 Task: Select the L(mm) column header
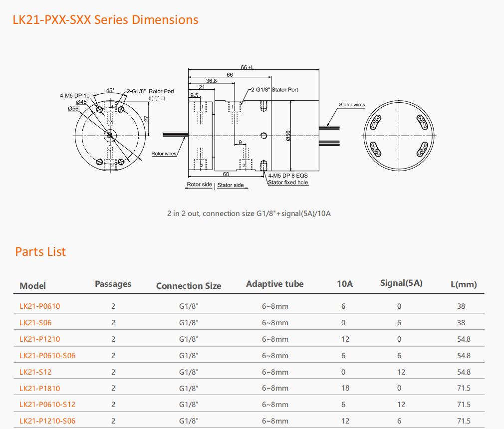point(464,284)
